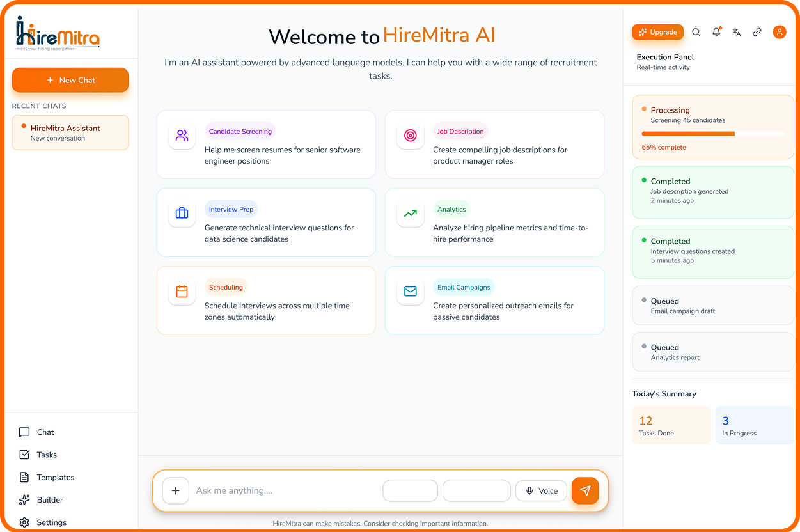Open Templates in the sidebar

pos(55,477)
